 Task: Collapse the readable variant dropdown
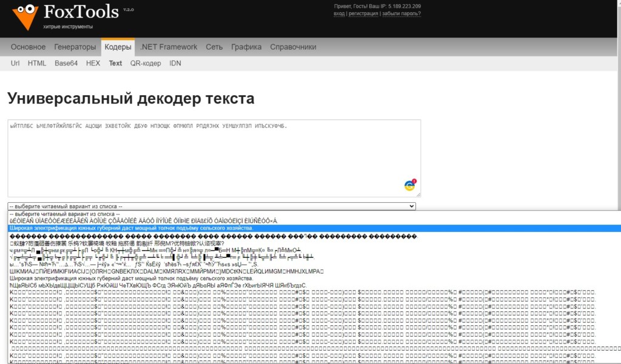(212, 206)
